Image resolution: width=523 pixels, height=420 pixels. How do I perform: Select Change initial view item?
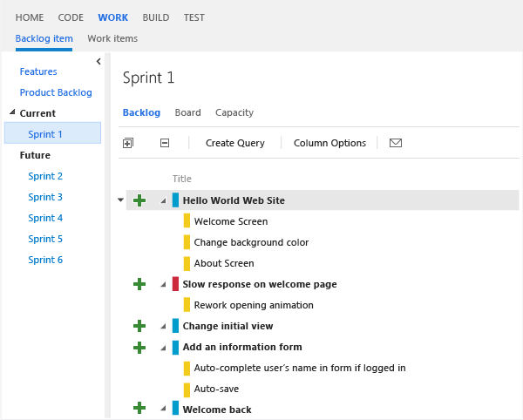coord(228,327)
